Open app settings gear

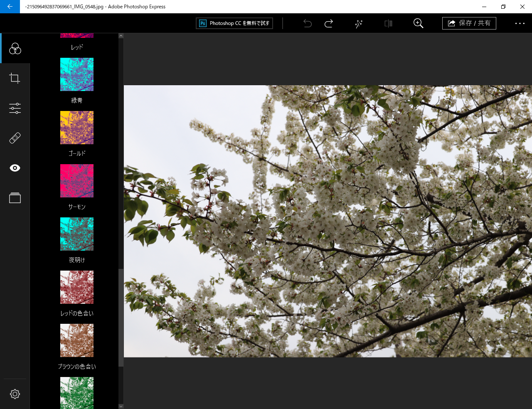pyautogui.click(x=15, y=394)
